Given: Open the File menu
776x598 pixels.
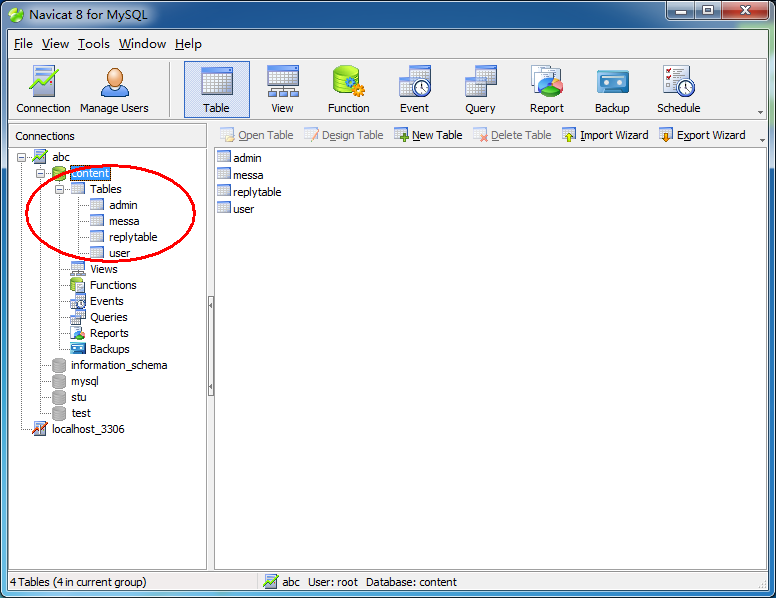Looking at the screenshot, I should (x=23, y=44).
